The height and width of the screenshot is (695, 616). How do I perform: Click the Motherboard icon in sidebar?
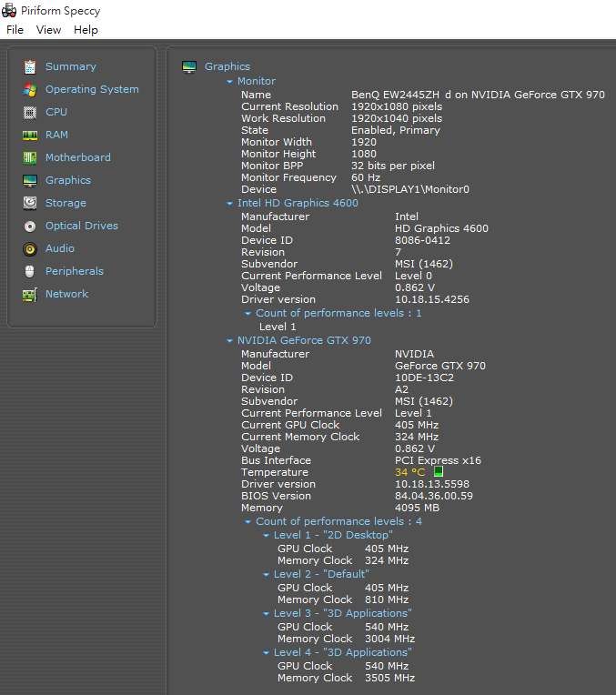30,157
